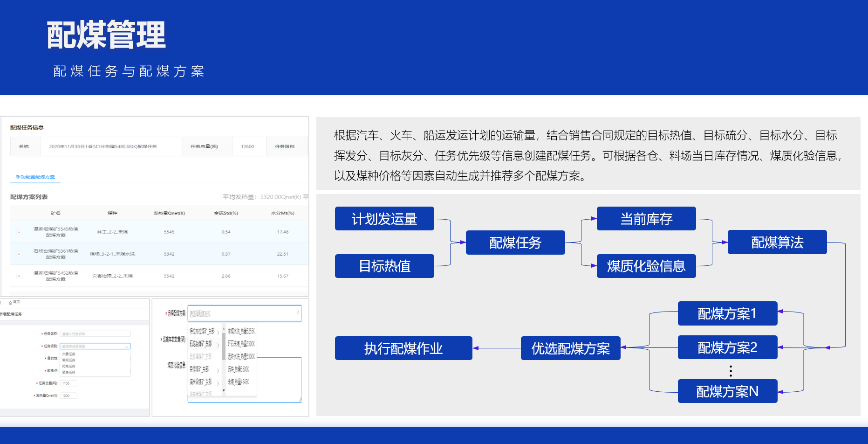Sort by 发热量Qnet(K) column header
Screen dimensions: 868x444
click(x=169, y=213)
